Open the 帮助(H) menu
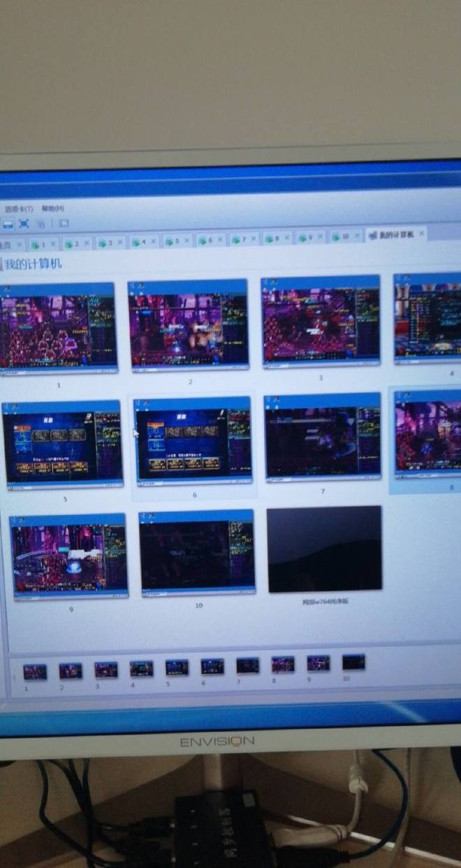 coord(53,208)
